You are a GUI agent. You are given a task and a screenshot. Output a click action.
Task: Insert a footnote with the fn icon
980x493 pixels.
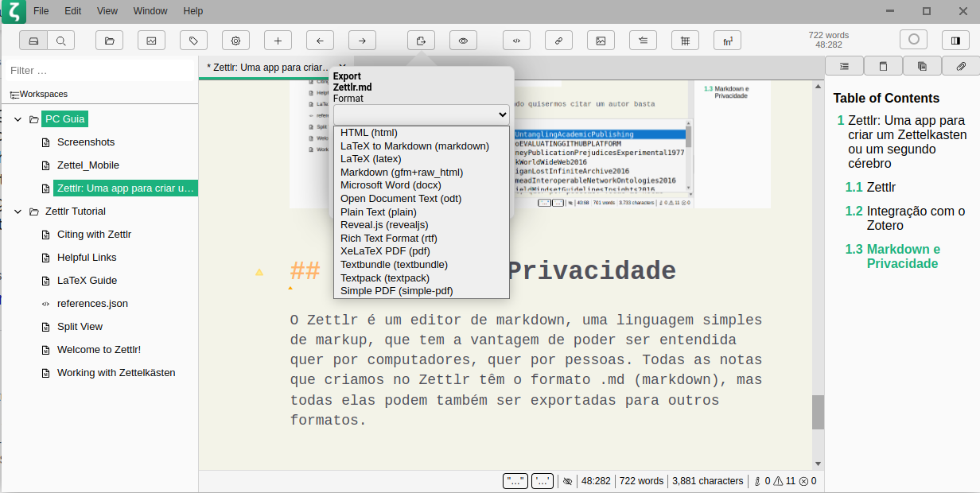727,40
